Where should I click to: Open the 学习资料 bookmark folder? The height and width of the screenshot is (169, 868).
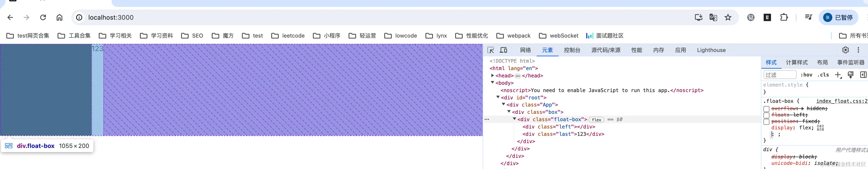(x=156, y=36)
